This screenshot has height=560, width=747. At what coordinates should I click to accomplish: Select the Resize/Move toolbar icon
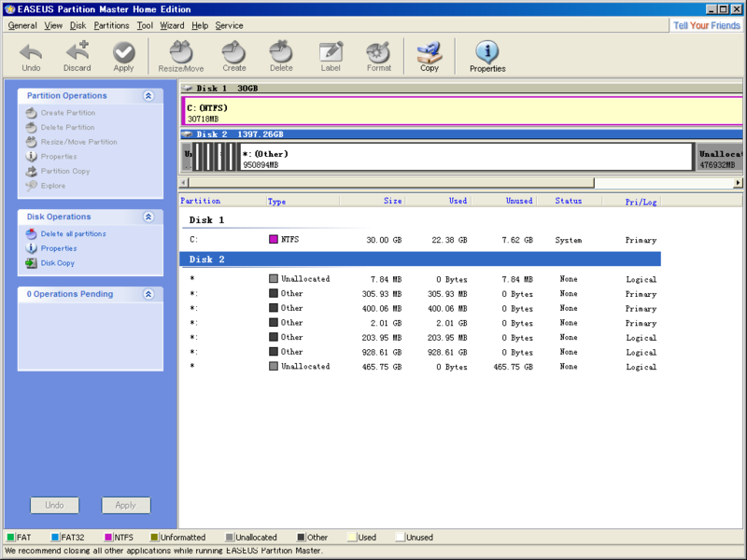(181, 57)
